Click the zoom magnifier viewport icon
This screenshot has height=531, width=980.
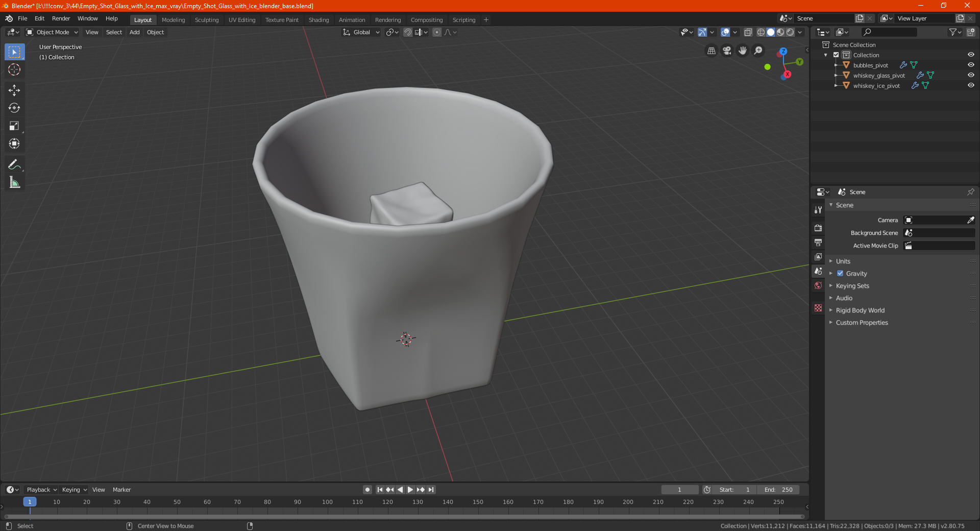pyautogui.click(x=758, y=51)
